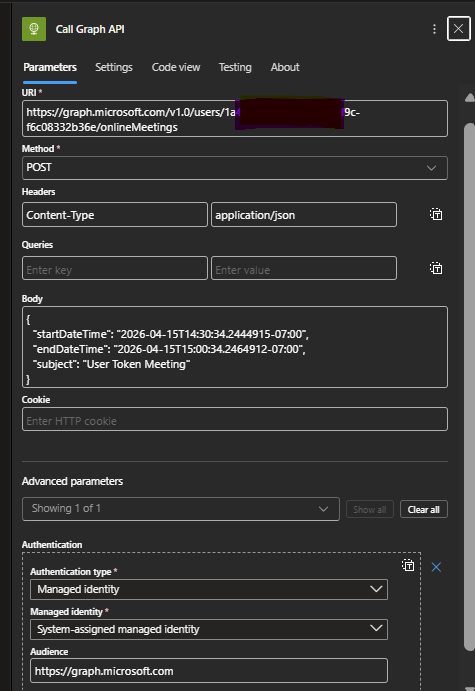Edit the Audience field with graph.microsoft.com
This screenshot has width=475, height=691.
209,671
